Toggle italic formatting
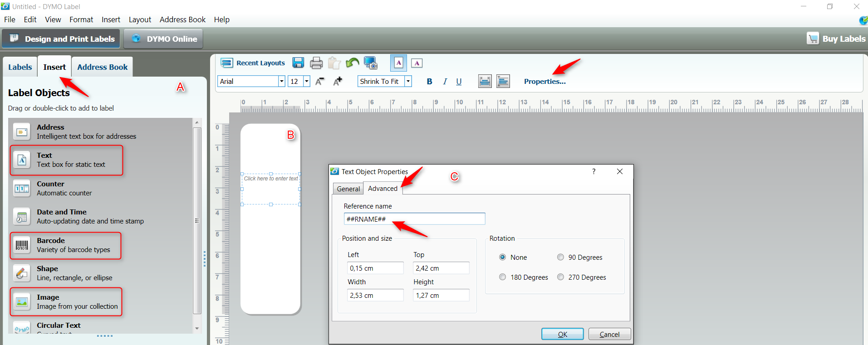Screen dimensions: 868x345 coord(445,82)
